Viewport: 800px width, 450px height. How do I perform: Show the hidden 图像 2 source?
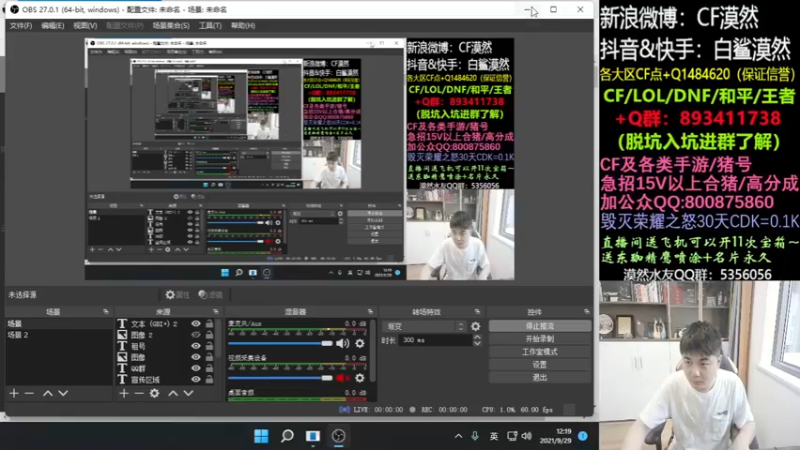point(196,335)
